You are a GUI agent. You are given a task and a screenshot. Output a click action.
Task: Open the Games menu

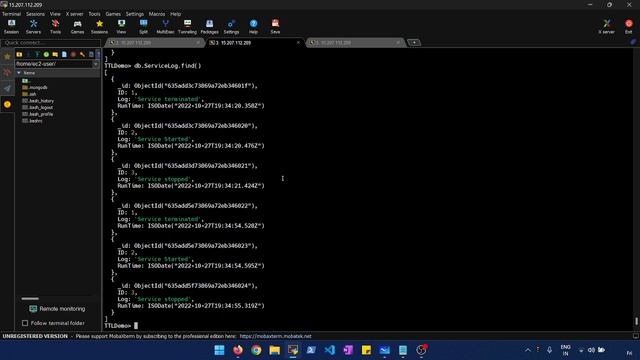click(113, 14)
